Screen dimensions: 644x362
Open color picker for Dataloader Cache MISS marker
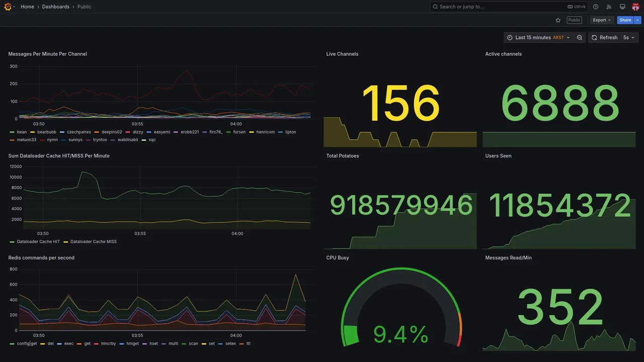[65, 242]
